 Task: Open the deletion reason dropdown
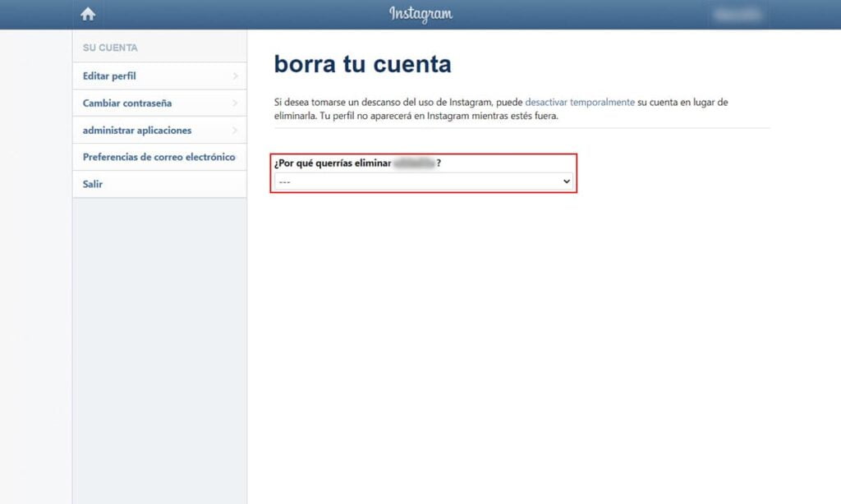tap(424, 181)
